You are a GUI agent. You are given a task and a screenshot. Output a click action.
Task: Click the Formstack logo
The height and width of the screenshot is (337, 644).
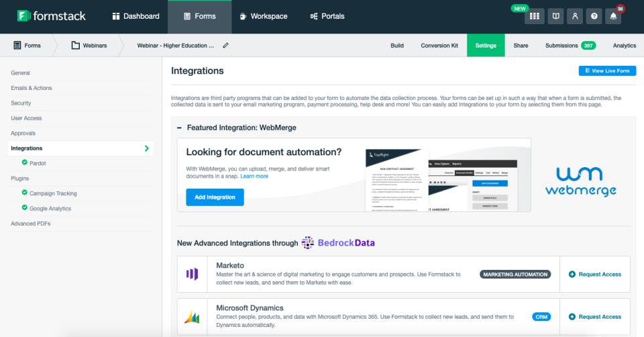click(x=52, y=16)
